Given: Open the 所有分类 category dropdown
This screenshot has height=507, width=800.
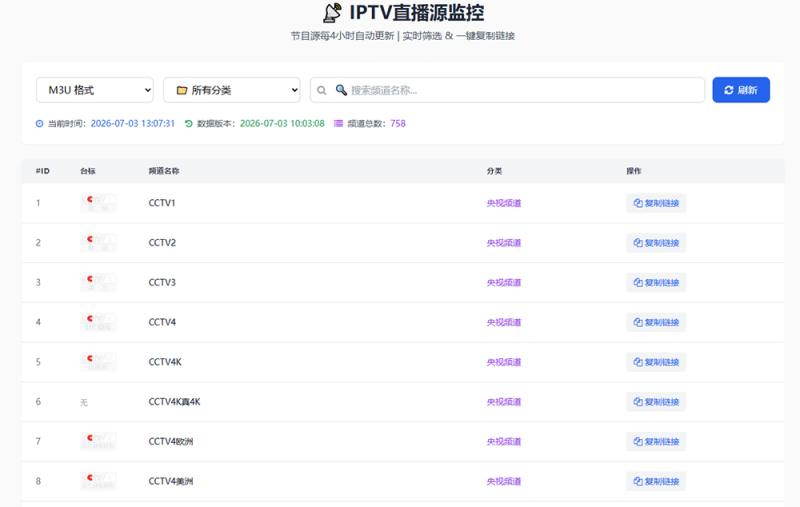Looking at the screenshot, I should coord(232,90).
